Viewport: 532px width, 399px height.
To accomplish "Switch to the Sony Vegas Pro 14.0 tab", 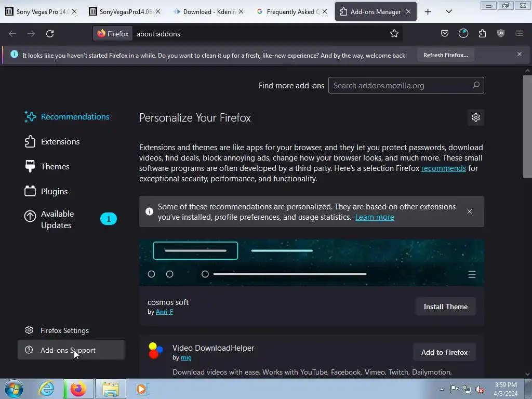I will click(x=41, y=11).
